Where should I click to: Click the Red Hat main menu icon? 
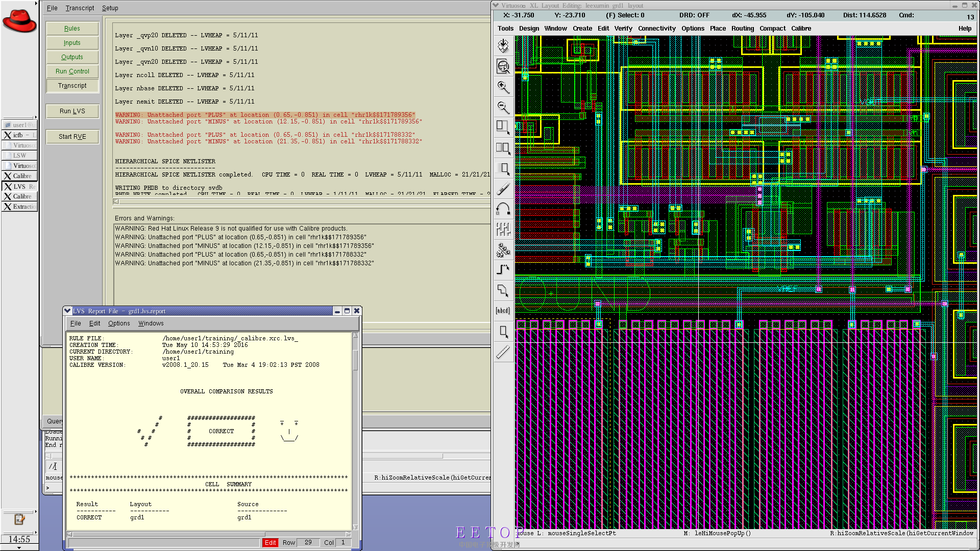[x=19, y=20]
